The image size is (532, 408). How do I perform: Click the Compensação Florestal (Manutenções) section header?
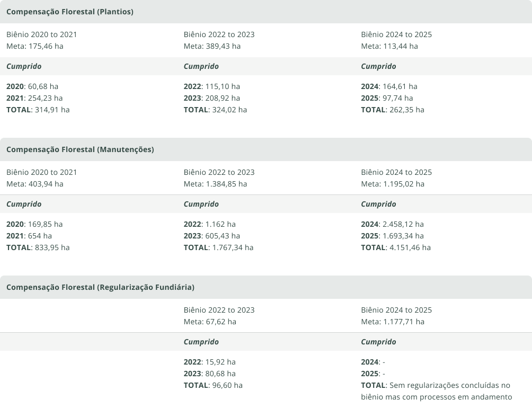pyautogui.click(x=80, y=149)
